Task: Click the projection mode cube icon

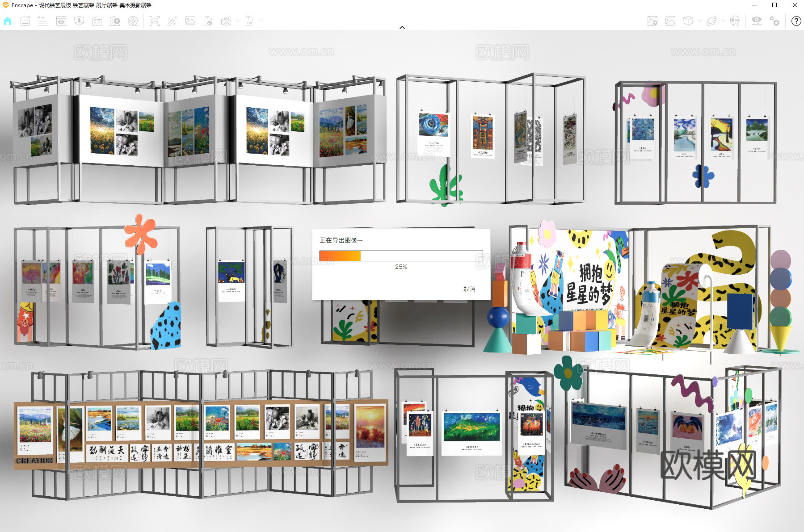Action: [688, 21]
